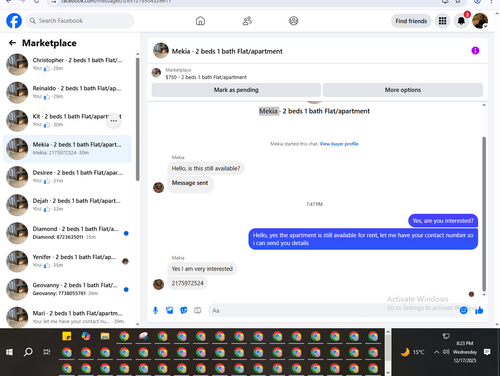Click the "Yes I am very interested" message
500x376 pixels.
(202, 269)
